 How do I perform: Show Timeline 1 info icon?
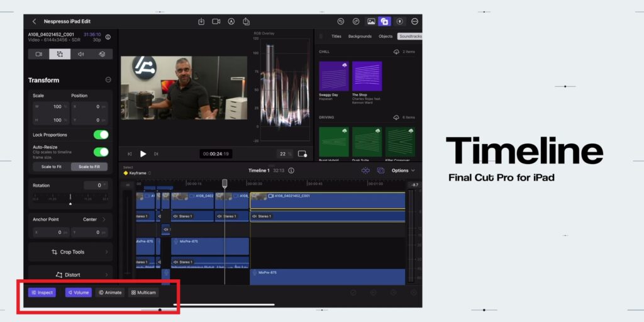[291, 170]
